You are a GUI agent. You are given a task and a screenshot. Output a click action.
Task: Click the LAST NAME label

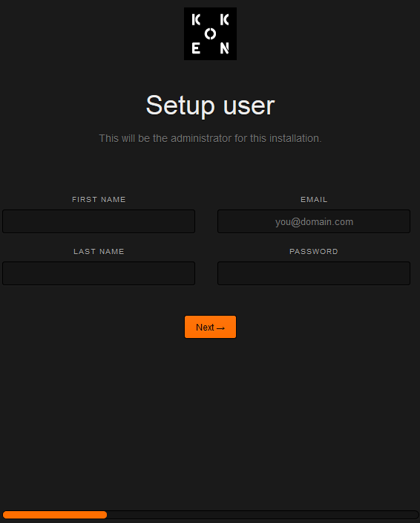[99, 252]
